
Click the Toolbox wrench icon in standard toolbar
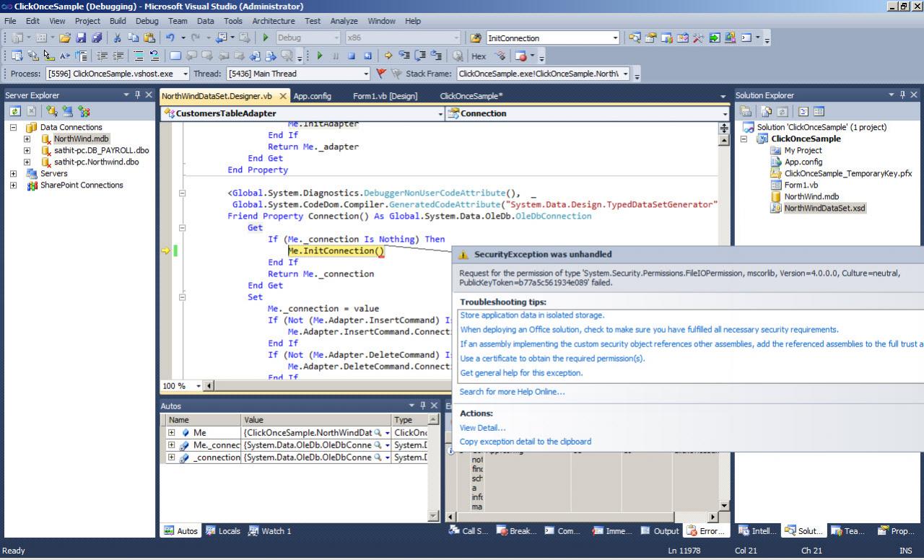[x=698, y=38]
